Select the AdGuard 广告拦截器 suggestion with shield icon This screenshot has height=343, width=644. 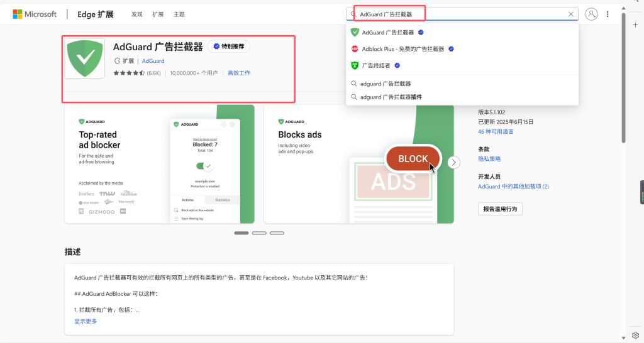(x=462, y=33)
